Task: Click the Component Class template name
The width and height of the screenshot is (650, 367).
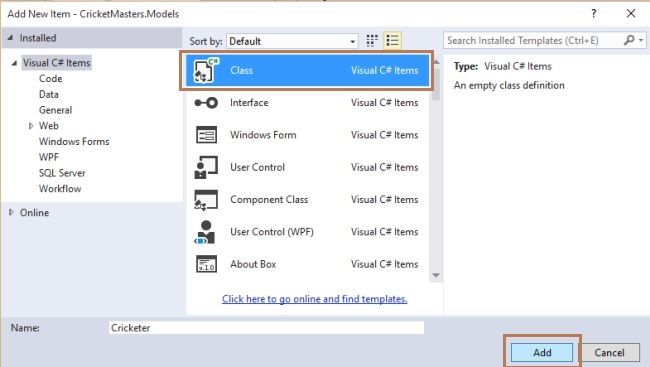Action: (269, 199)
